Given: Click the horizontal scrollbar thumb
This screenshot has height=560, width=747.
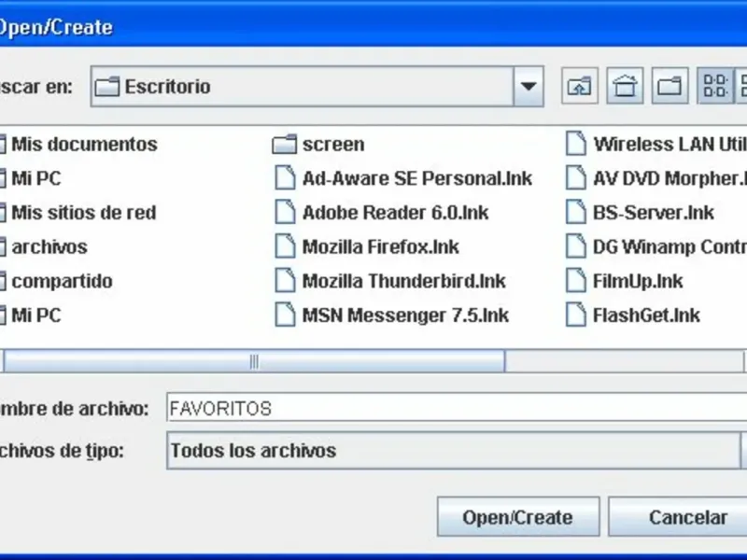Looking at the screenshot, I should (254, 361).
